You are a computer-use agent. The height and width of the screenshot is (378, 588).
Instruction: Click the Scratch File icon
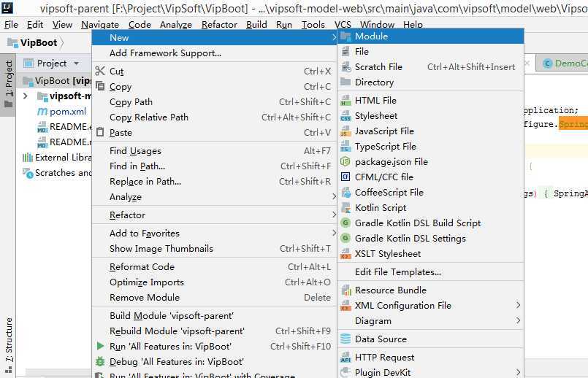345,67
